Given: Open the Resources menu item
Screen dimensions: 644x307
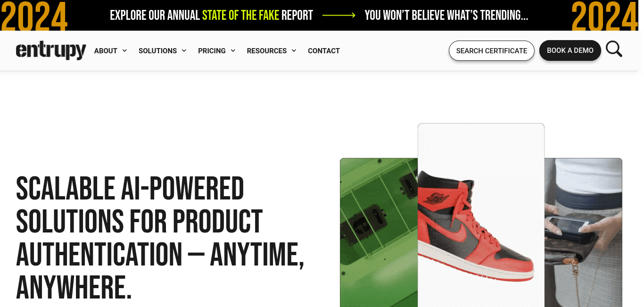Looking at the screenshot, I should 267,51.
